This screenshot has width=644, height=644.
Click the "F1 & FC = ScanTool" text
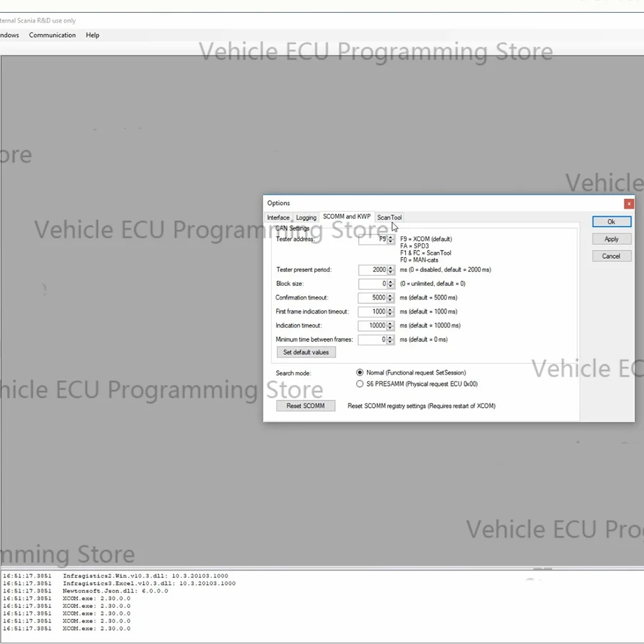coord(426,253)
